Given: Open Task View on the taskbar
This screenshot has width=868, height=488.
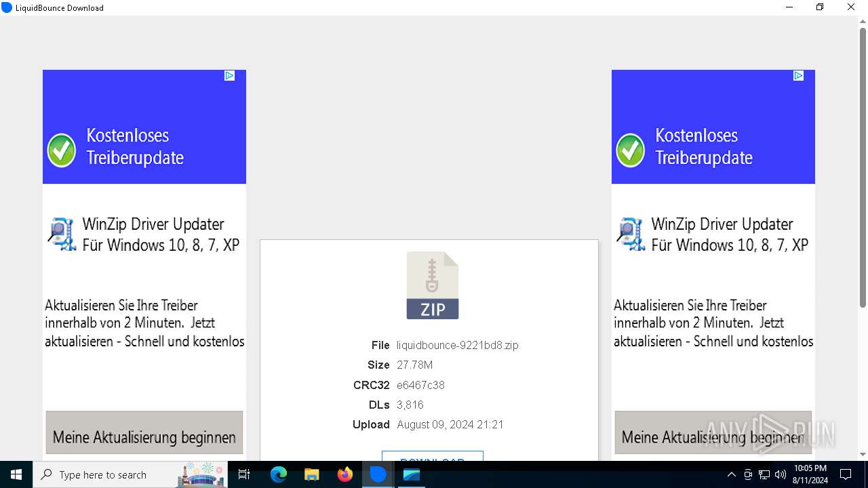Looking at the screenshot, I should pyautogui.click(x=245, y=474).
